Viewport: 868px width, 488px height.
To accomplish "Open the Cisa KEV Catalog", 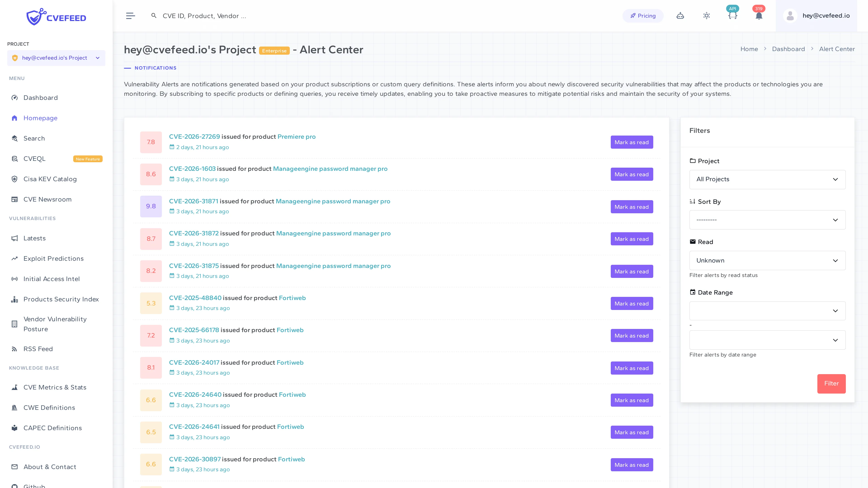I will click(50, 179).
